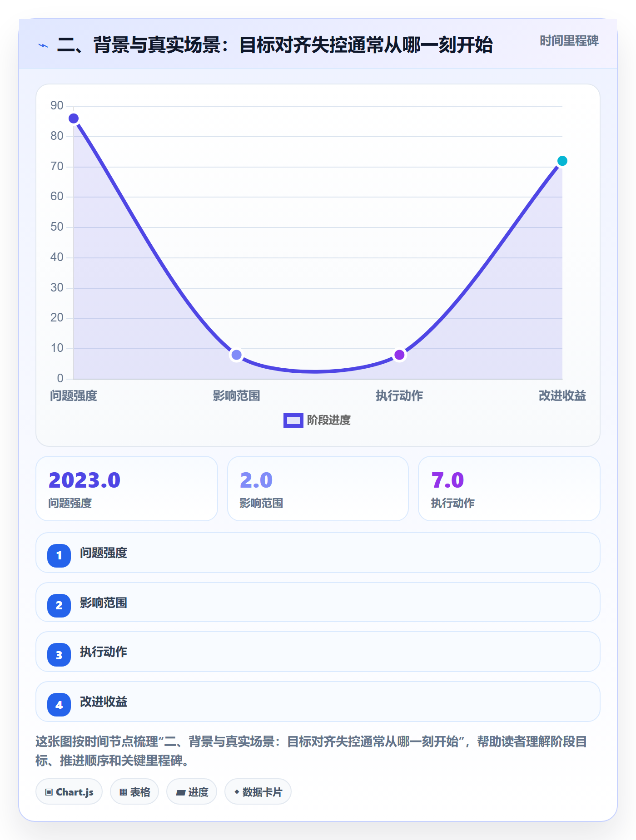Click the 时间里程碑 label in header

[x=569, y=41]
